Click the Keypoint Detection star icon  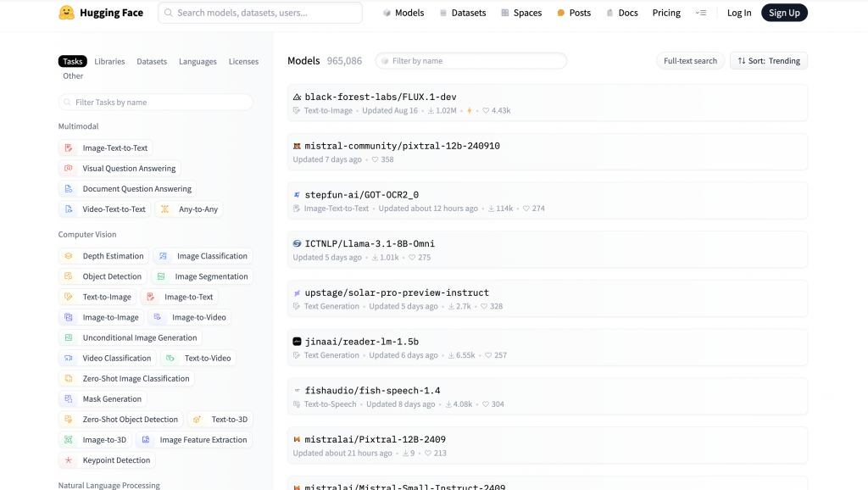(x=69, y=460)
